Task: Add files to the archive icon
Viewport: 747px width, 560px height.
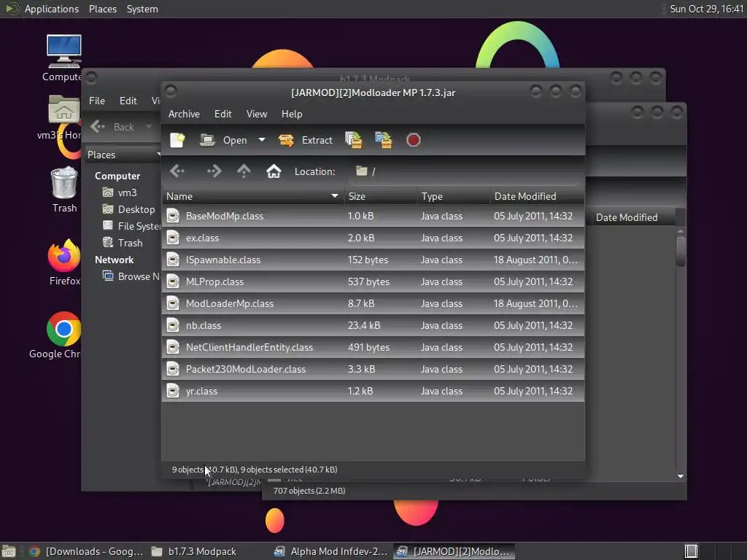Action: coord(354,140)
